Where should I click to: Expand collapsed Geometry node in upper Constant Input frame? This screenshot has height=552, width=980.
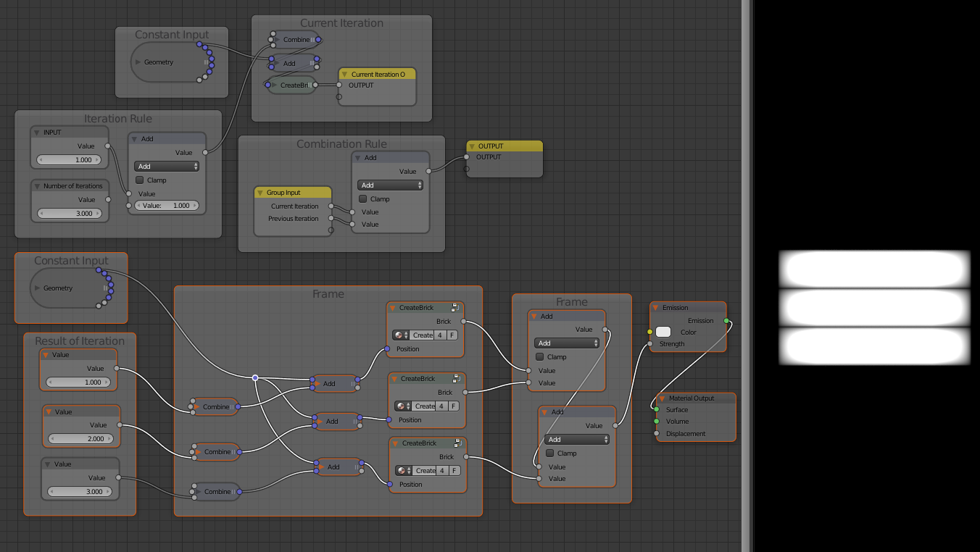[138, 62]
